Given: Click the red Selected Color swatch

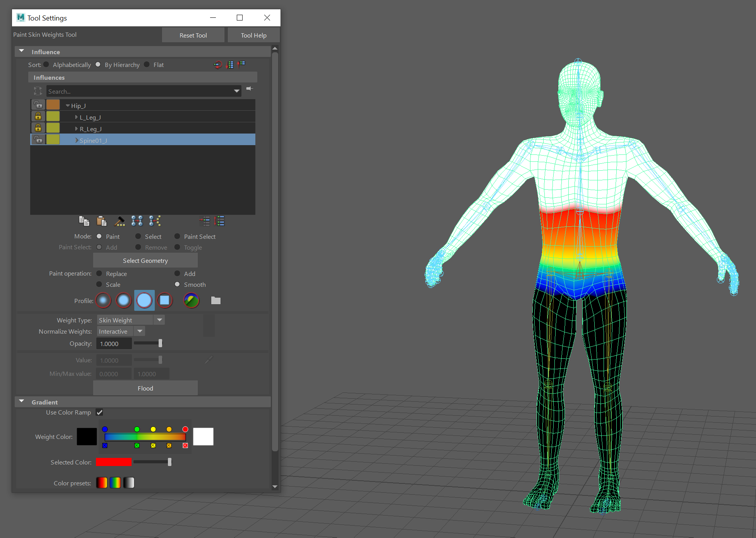Looking at the screenshot, I should click(x=113, y=462).
